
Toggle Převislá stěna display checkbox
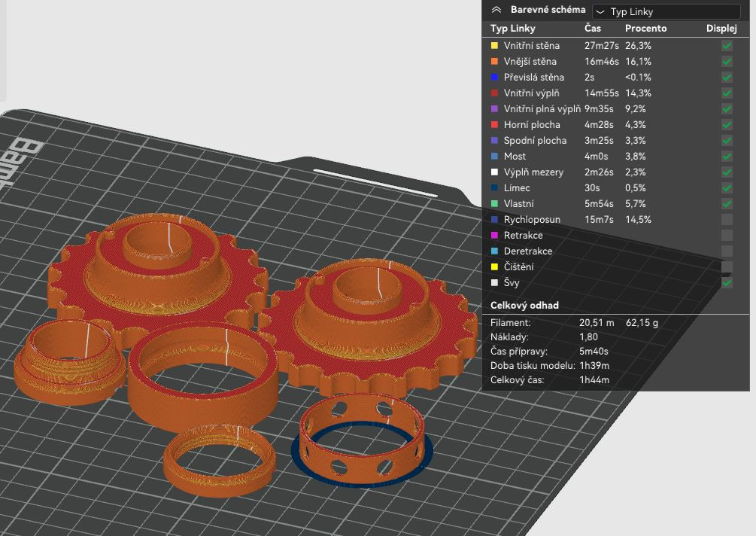click(727, 78)
